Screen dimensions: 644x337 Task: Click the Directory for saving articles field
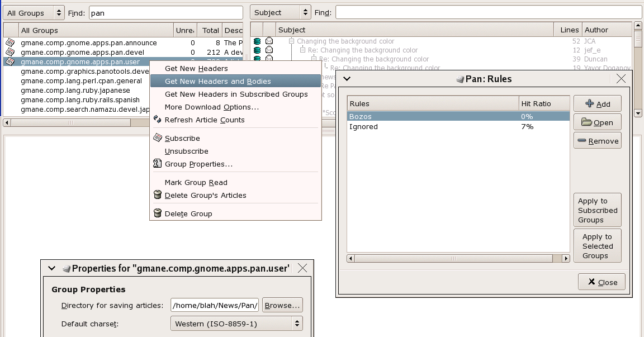(x=215, y=305)
